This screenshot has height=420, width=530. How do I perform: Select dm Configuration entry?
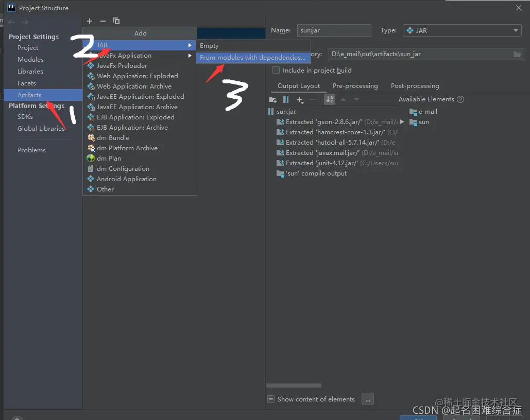click(140, 169)
